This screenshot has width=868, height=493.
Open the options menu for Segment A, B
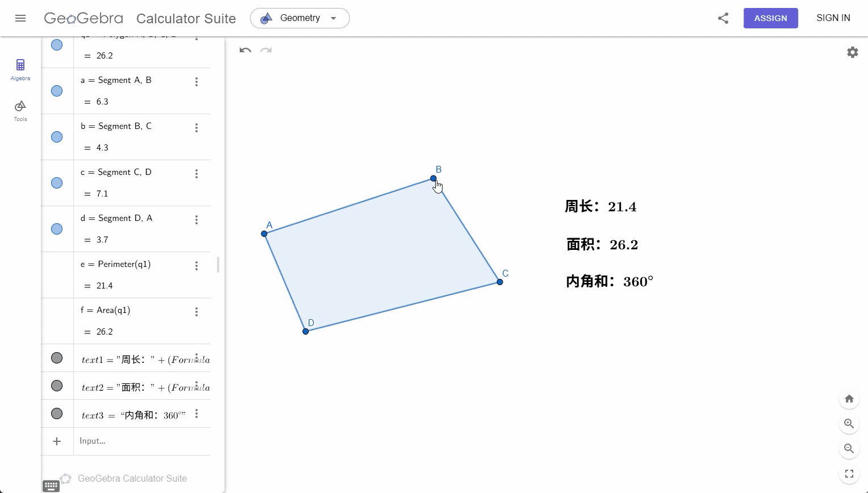pos(196,81)
